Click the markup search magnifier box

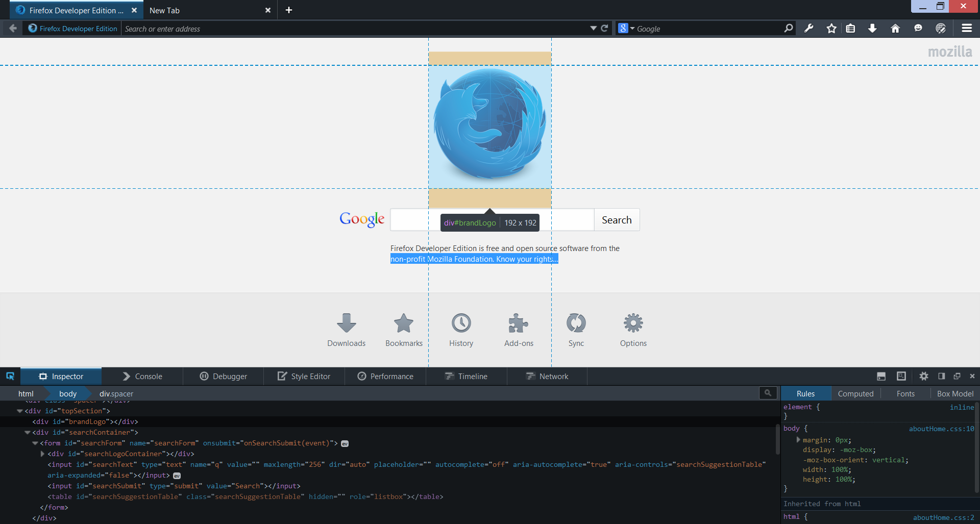[768, 393]
